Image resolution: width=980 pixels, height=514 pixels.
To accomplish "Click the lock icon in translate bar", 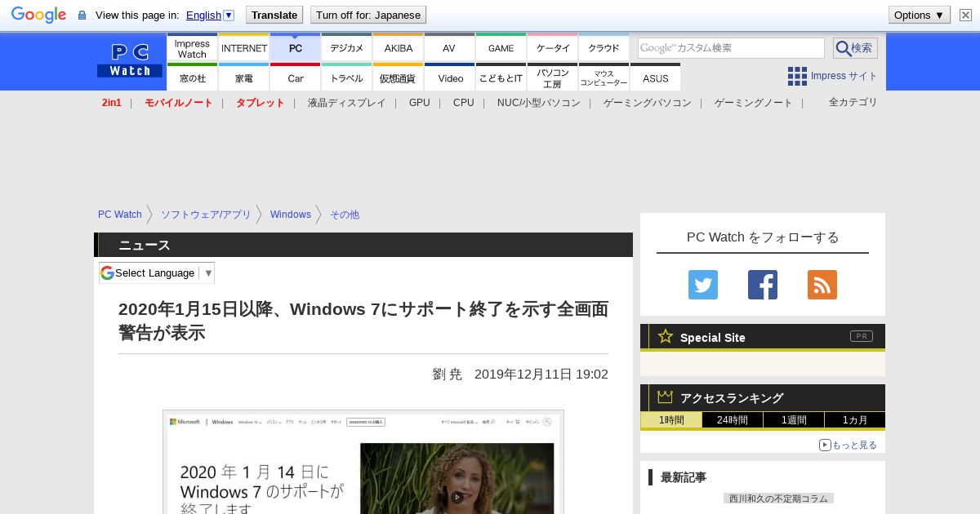I will [82, 16].
